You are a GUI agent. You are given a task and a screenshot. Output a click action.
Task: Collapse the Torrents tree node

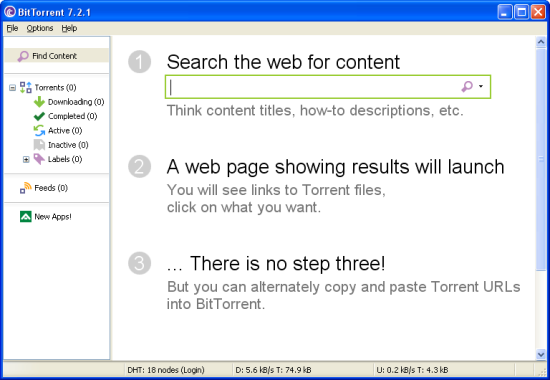13,88
